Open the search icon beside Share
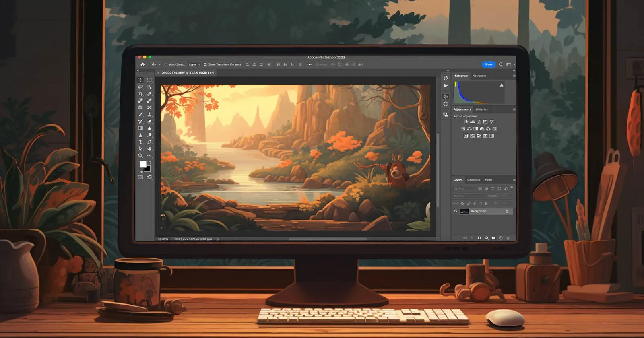The image size is (644, 338). pos(501,64)
